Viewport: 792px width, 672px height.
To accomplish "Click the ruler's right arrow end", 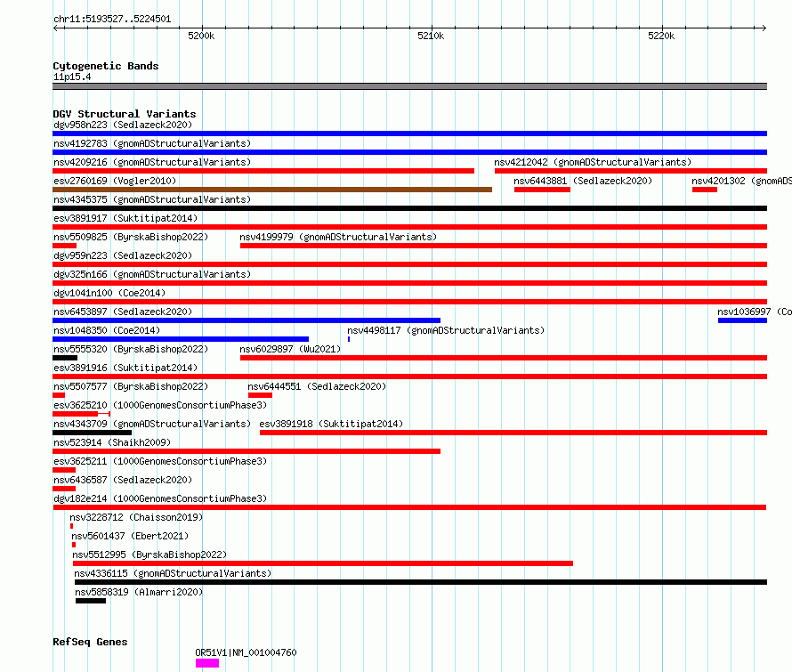I will (x=764, y=28).
